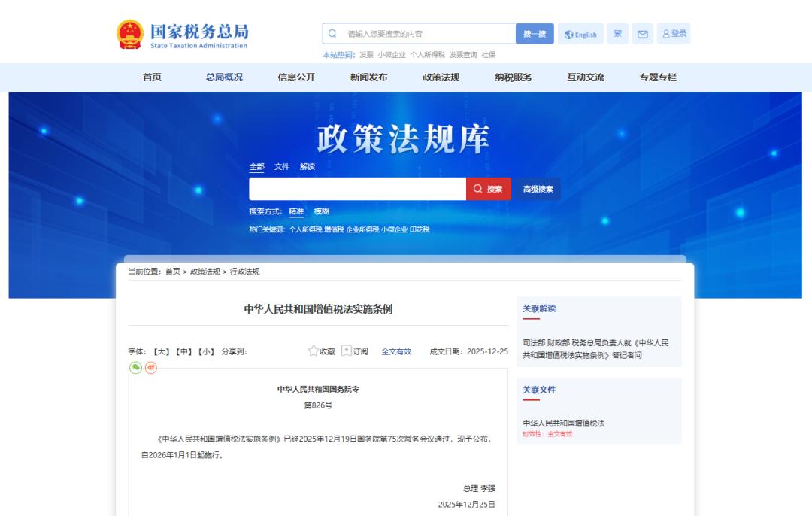
Task: Click inside the policy library search box
Action: click(x=358, y=188)
